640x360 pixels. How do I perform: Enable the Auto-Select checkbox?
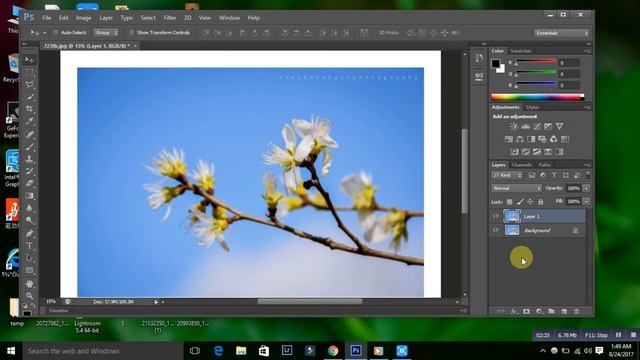(56, 33)
